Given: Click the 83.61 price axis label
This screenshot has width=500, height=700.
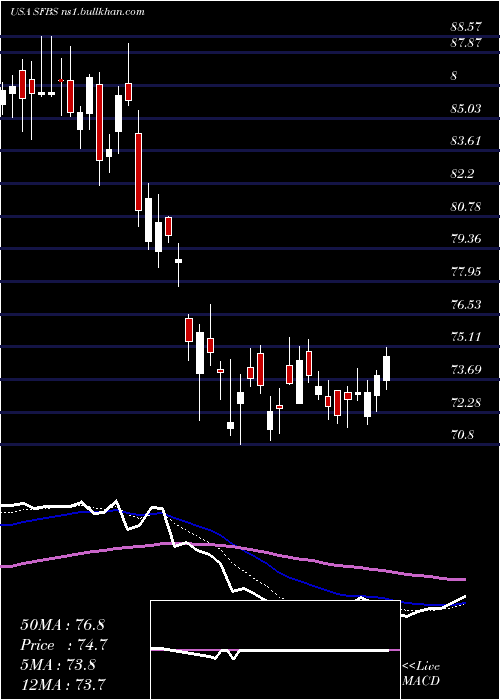Looking at the screenshot, I should pyautogui.click(x=466, y=141).
